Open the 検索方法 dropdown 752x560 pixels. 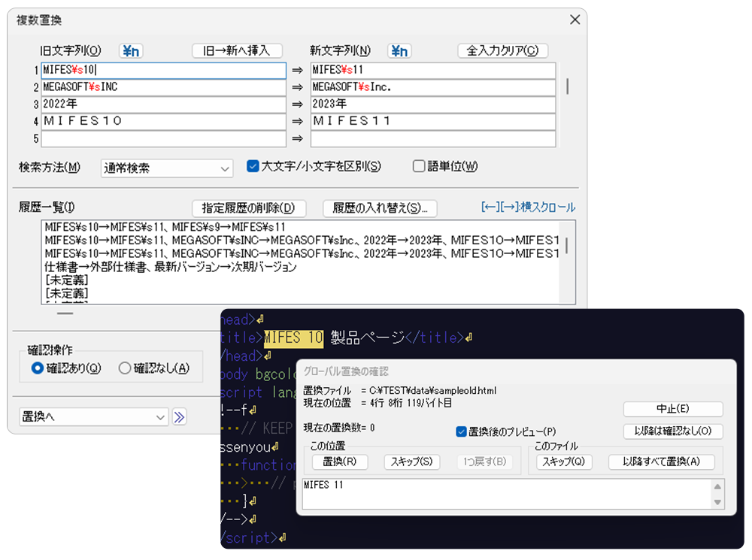coord(167,168)
